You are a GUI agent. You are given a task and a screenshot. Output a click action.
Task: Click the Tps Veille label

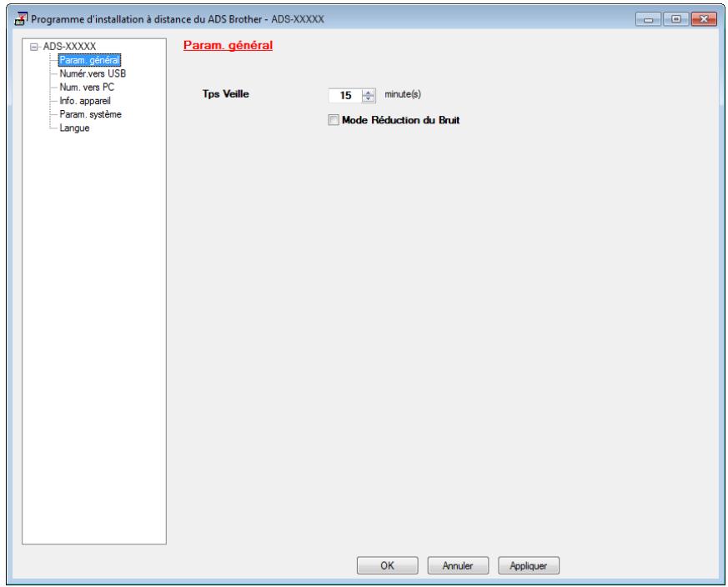(x=226, y=94)
